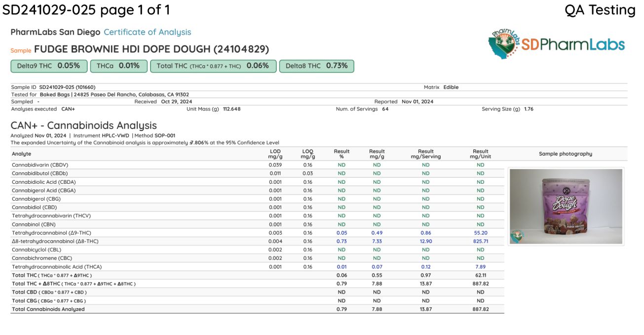Viewport: 644px width, 335px height.
Task: Open the Dope Dough sample photo thumbnail
Action: [566, 206]
